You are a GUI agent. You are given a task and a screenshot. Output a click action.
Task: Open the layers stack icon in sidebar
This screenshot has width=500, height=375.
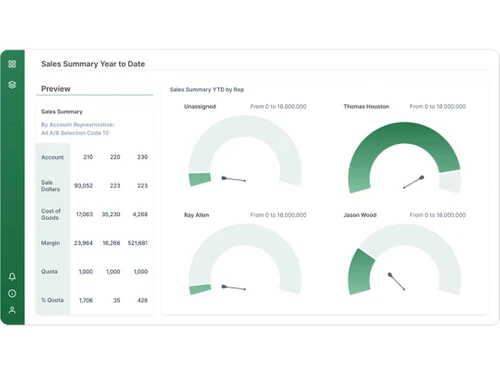[x=12, y=85]
